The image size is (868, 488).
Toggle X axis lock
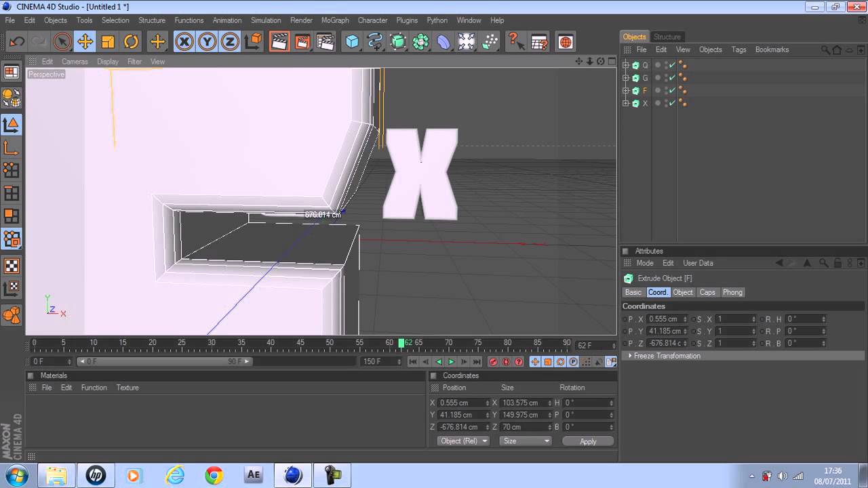tap(184, 42)
